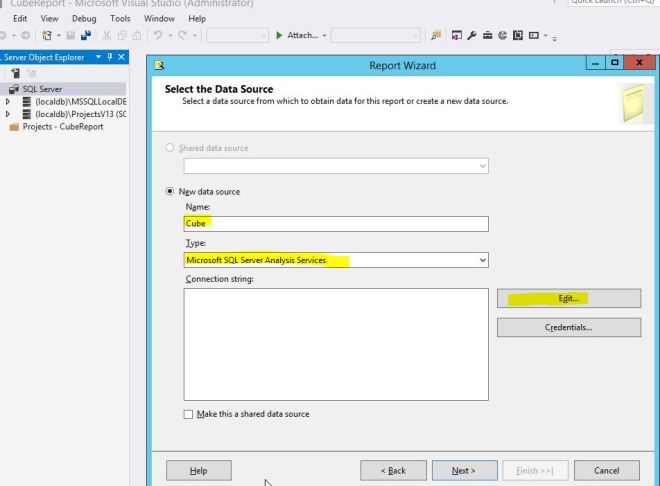Expand the (localdb)\ProjectsV13 server node

(8, 114)
